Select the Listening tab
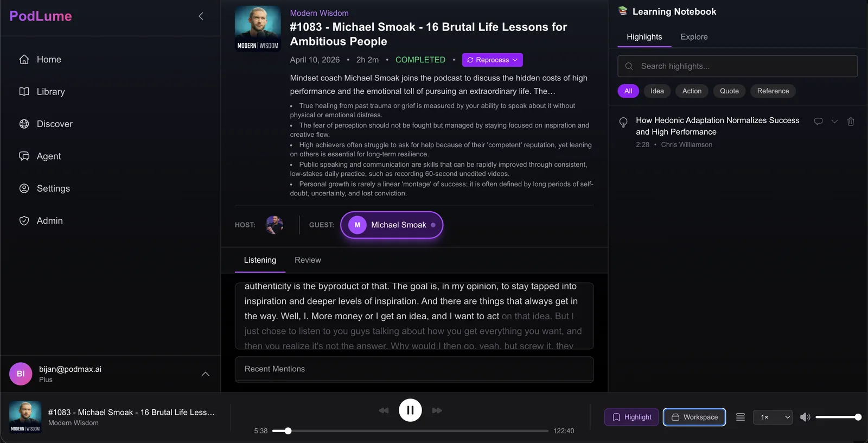Screen dimensions: 868x443 click(x=260, y=260)
